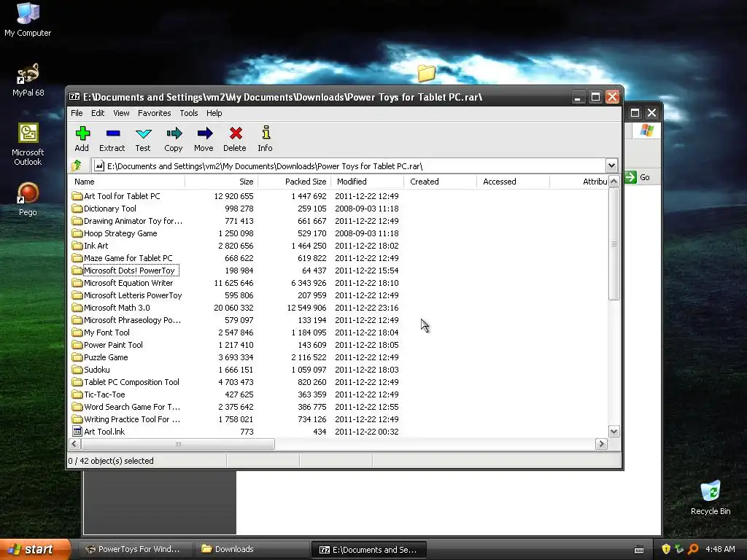Viewport: 747px width, 560px height.
Task: Click the Windows start button
Action: point(35,549)
